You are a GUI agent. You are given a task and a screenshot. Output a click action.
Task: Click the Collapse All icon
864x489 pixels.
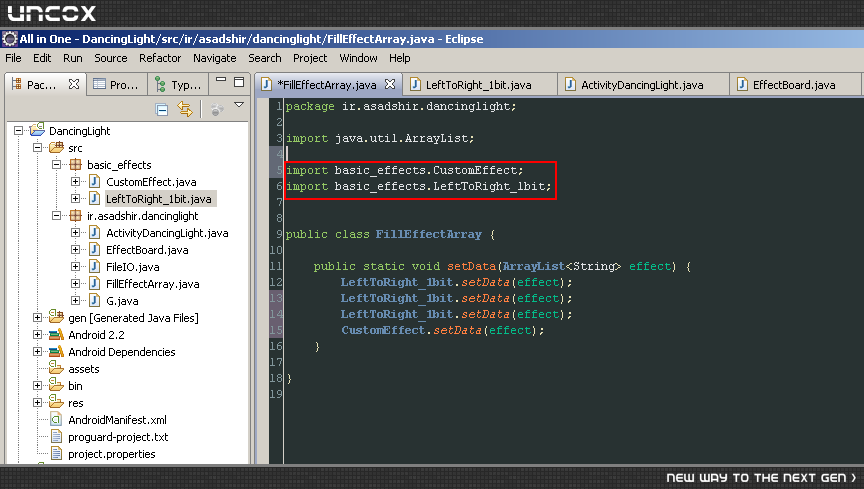[162, 109]
